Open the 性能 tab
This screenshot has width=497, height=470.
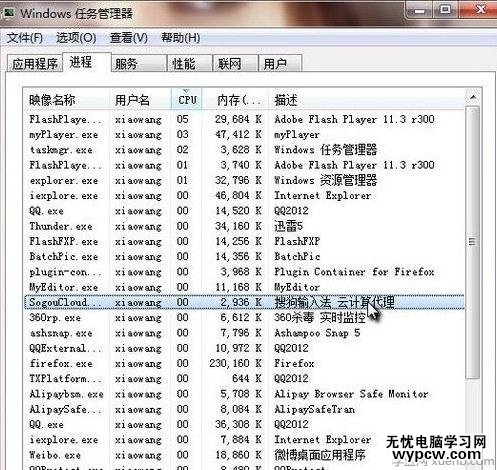190,64
